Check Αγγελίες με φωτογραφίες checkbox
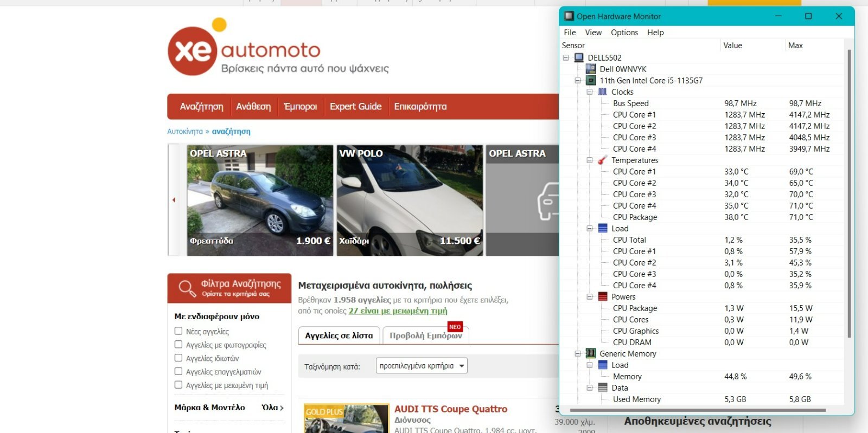Screen dimensions: 868x433 click(178, 344)
